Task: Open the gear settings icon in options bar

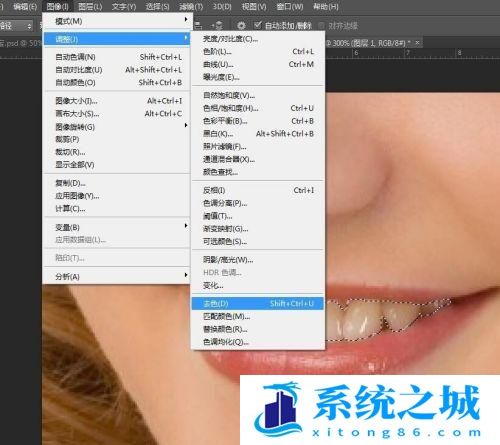Action: point(241,26)
